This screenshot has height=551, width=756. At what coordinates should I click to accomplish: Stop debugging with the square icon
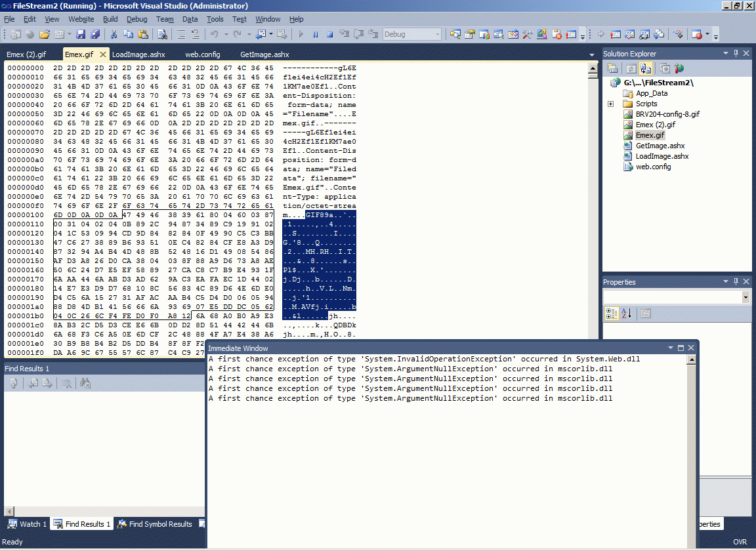click(x=330, y=34)
